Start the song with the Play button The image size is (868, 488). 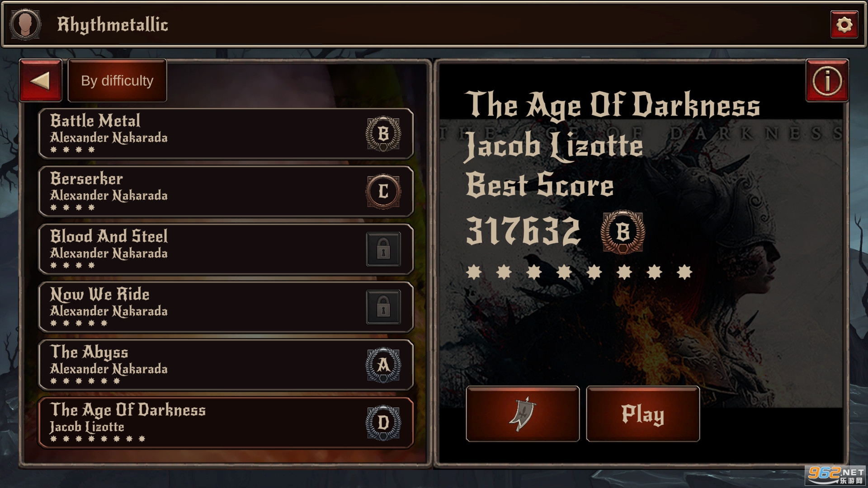coord(643,413)
